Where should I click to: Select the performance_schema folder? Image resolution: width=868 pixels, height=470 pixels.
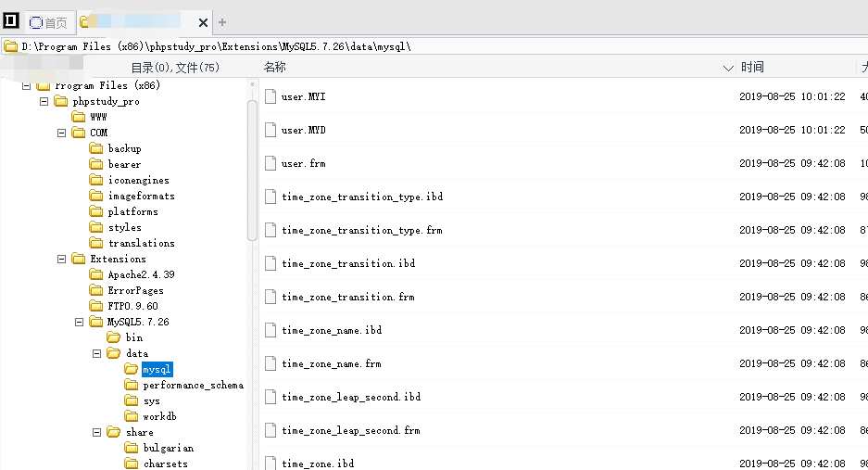pos(194,386)
